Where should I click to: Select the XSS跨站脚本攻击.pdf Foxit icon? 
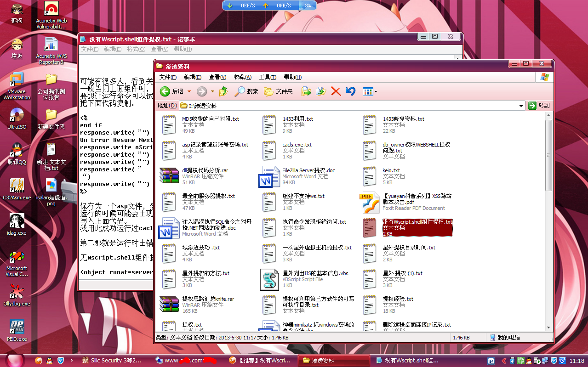click(369, 203)
